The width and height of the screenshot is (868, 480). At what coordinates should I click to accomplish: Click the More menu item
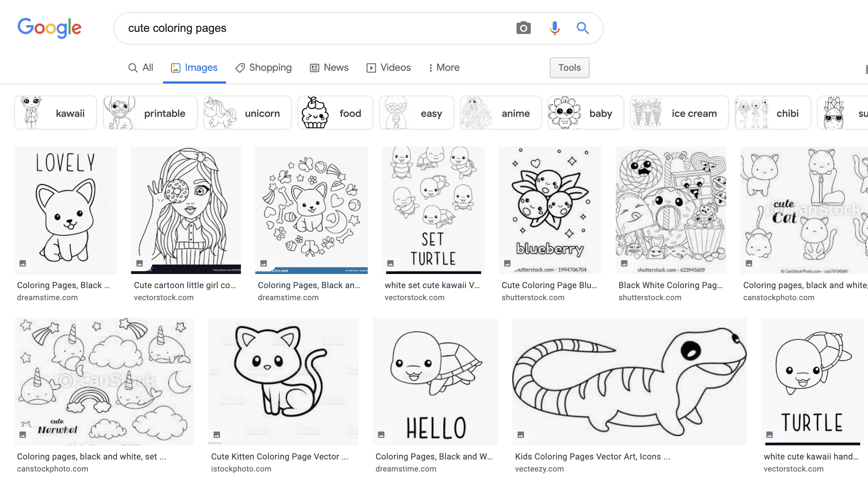(x=443, y=67)
